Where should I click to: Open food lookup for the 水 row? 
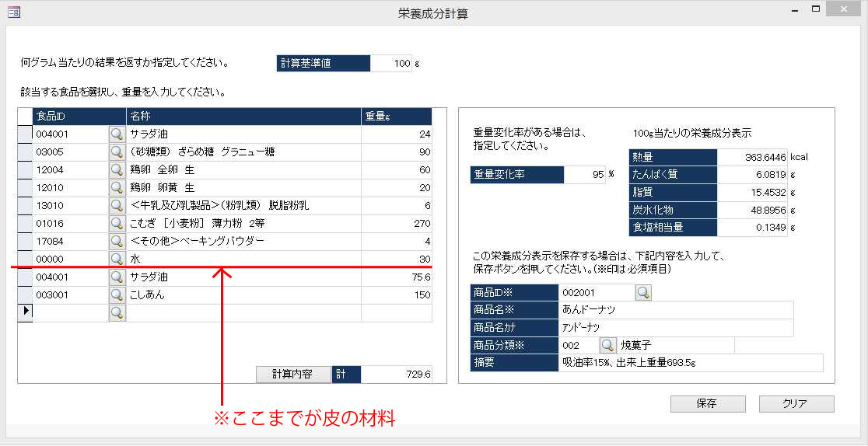117,259
